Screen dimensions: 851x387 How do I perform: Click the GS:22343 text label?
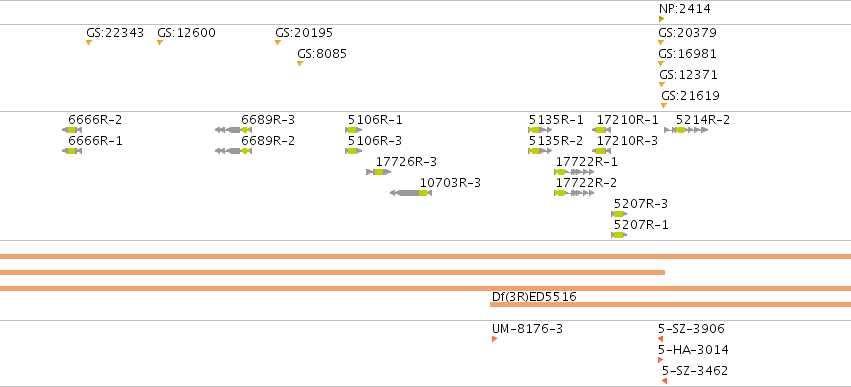pyautogui.click(x=115, y=33)
